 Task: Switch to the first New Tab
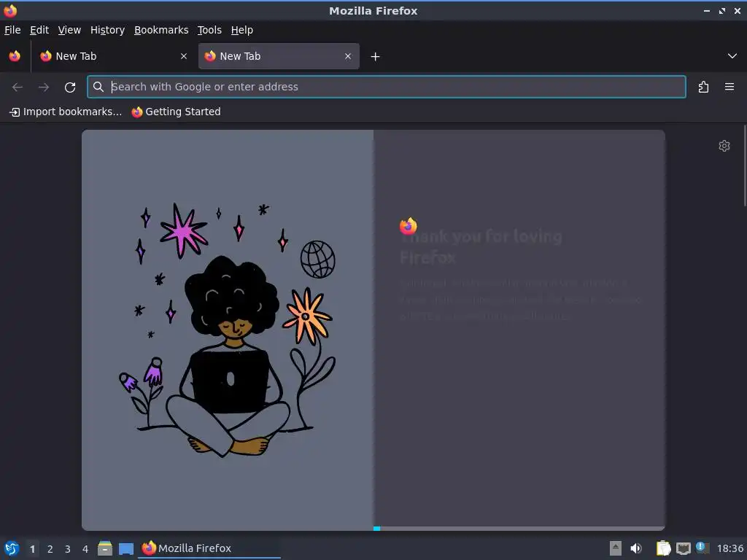tap(113, 56)
